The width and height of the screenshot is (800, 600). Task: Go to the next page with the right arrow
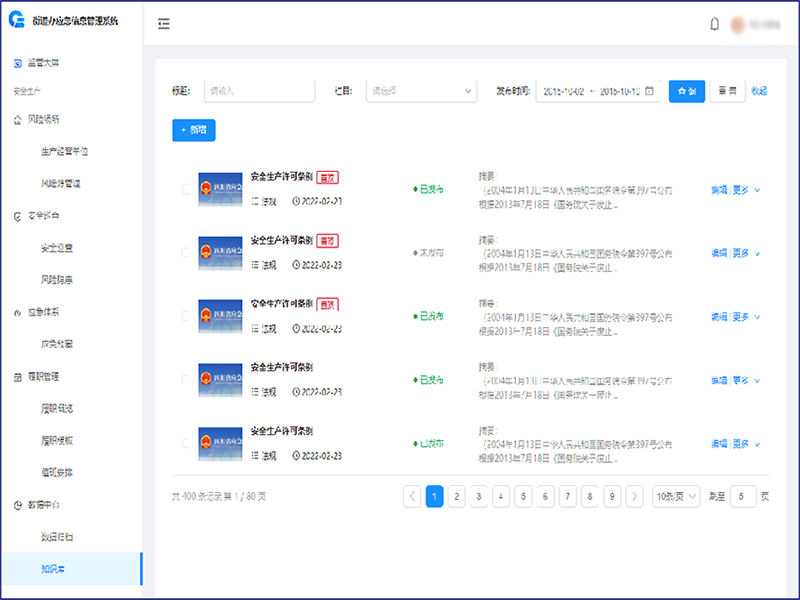click(x=634, y=496)
